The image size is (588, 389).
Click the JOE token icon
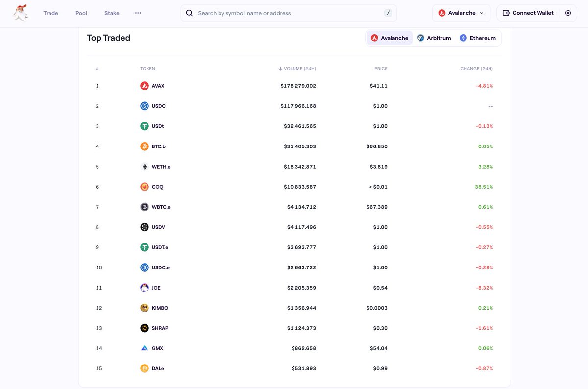tap(144, 288)
